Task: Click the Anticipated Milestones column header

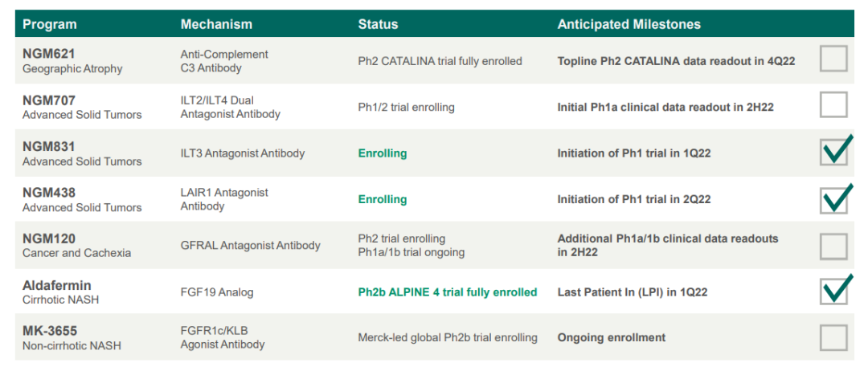Action: coord(628,24)
